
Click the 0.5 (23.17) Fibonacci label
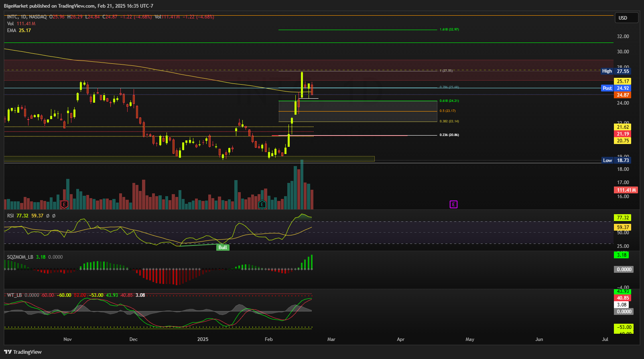click(x=447, y=111)
